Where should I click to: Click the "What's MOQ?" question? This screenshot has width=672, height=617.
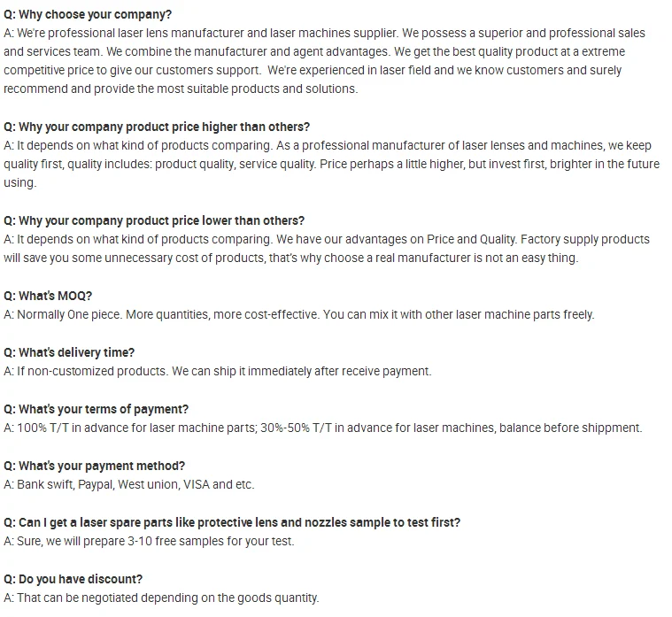tap(48, 296)
